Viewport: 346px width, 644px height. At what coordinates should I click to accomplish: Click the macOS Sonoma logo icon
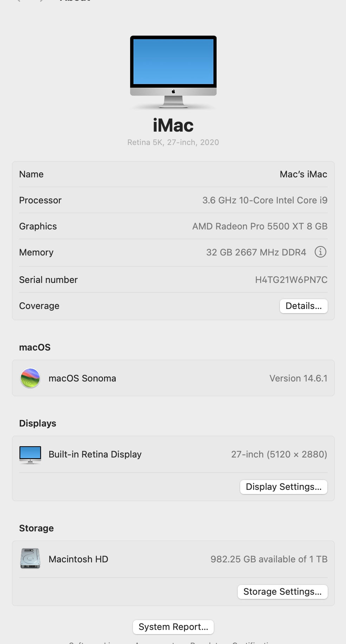tap(30, 378)
